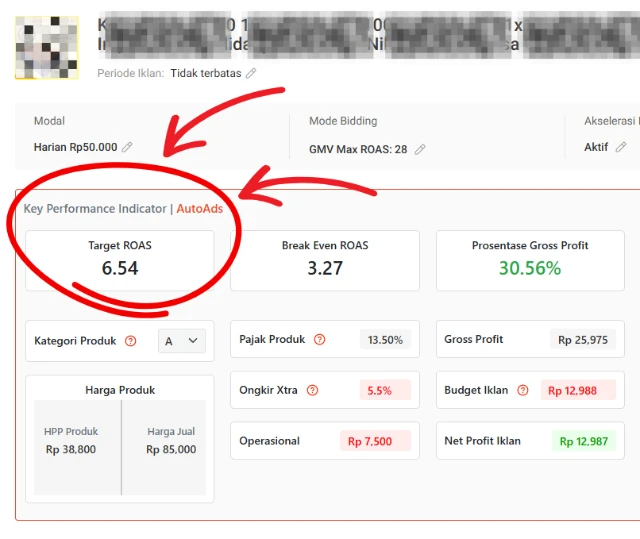Select the Prosentase Gross Profit card
Viewport: 640px width, 539px height.
(x=530, y=260)
